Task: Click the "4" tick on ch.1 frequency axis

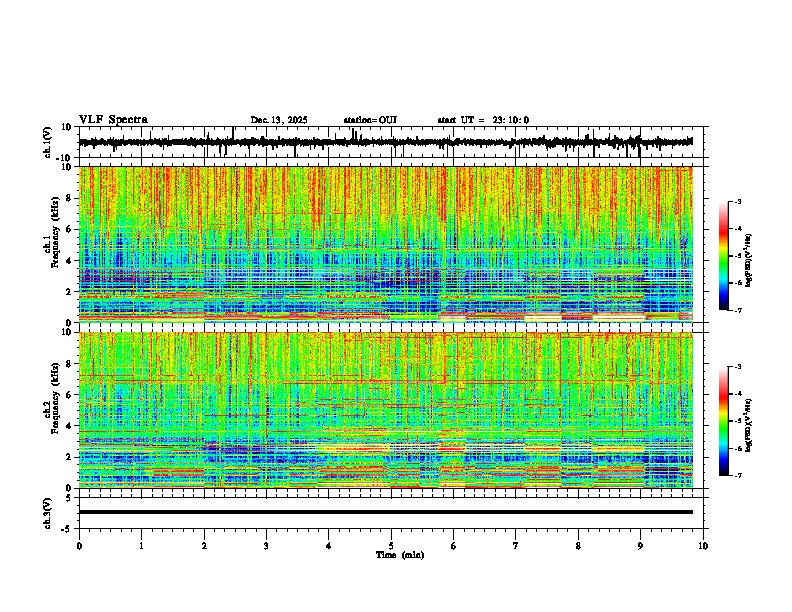Action: (x=69, y=261)
